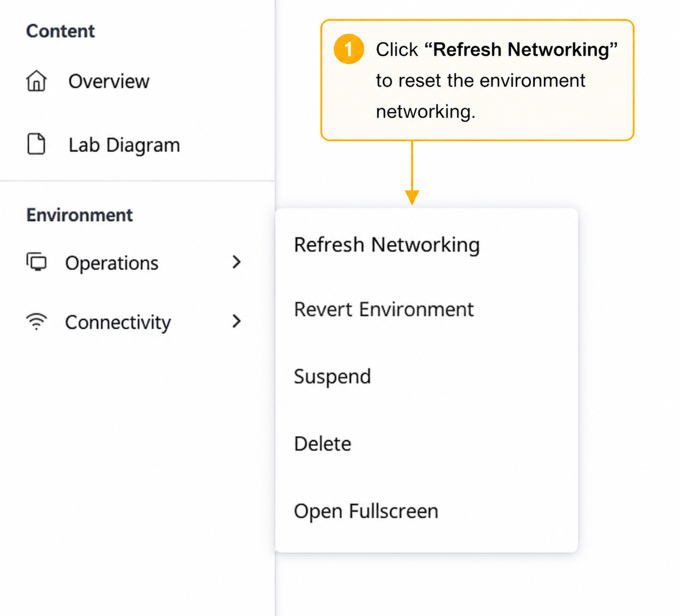680x616 pixels.
Task: Click the orange step 1 badge
Action: [x=349, y=49]
